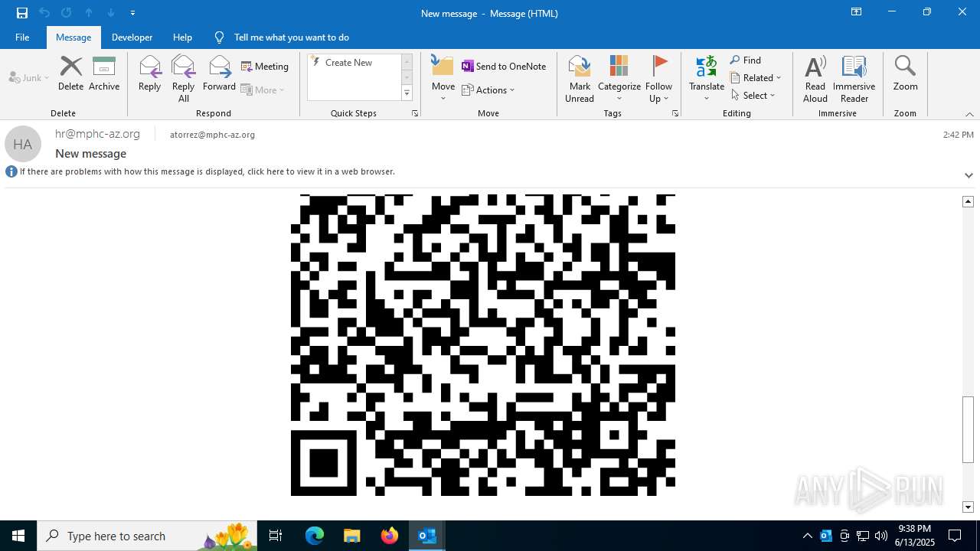Open Tags dialog launcher
The image size is (980, 551).
coord(675,113)
